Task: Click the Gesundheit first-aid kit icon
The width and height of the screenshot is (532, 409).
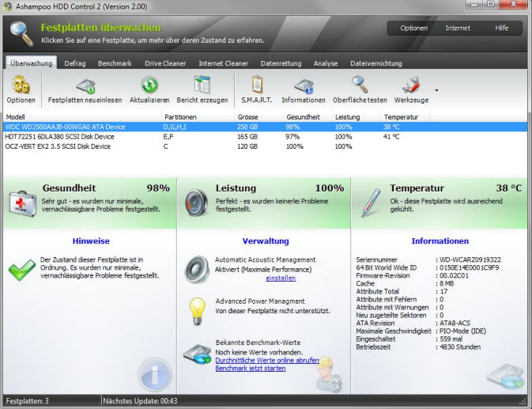Action: pyautogui.click(x=22, y=203)
